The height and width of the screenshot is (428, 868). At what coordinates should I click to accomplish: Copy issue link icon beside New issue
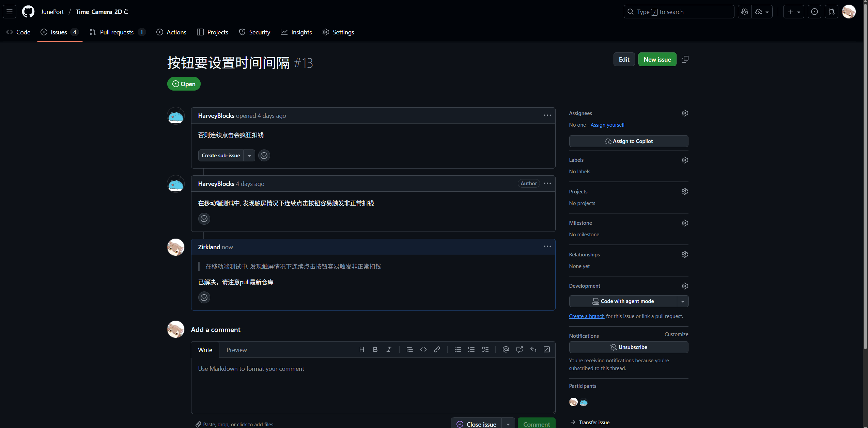click(685, 59)
